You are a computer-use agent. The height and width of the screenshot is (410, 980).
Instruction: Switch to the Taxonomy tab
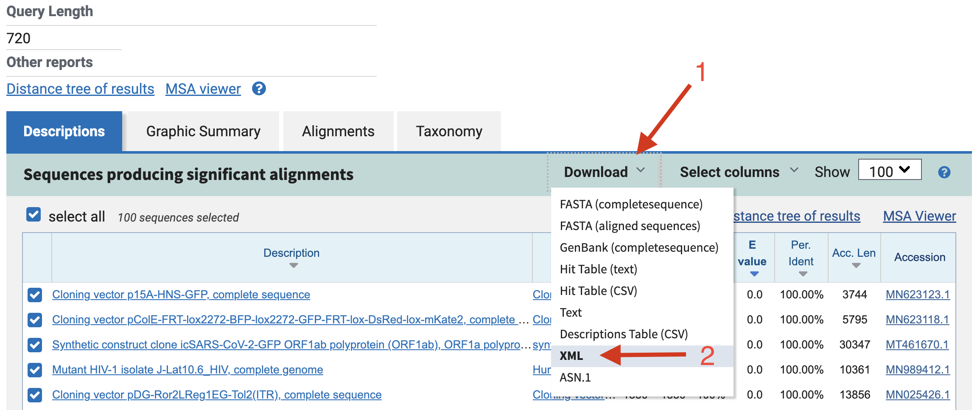click(x=449, y=131)
